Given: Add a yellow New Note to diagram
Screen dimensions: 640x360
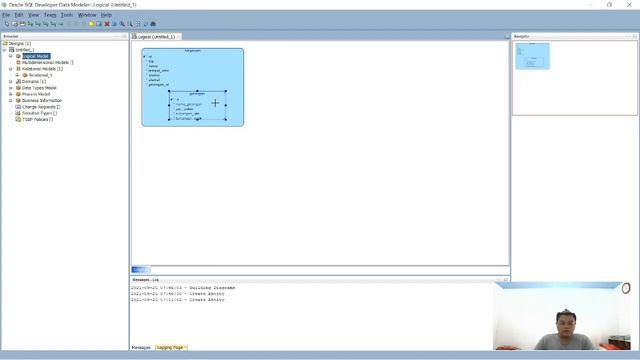Looking at the screenshot, I should pyautogui.click(x=91, y=24).
